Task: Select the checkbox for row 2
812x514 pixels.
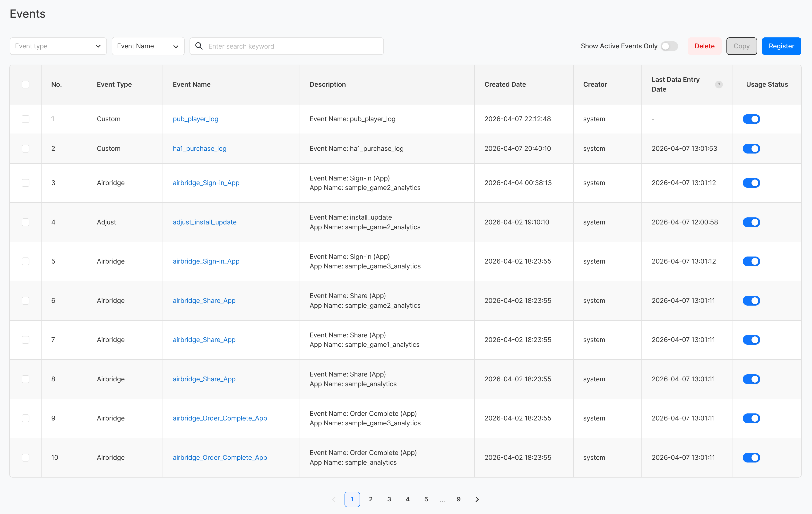Action: tap(26, 149)
